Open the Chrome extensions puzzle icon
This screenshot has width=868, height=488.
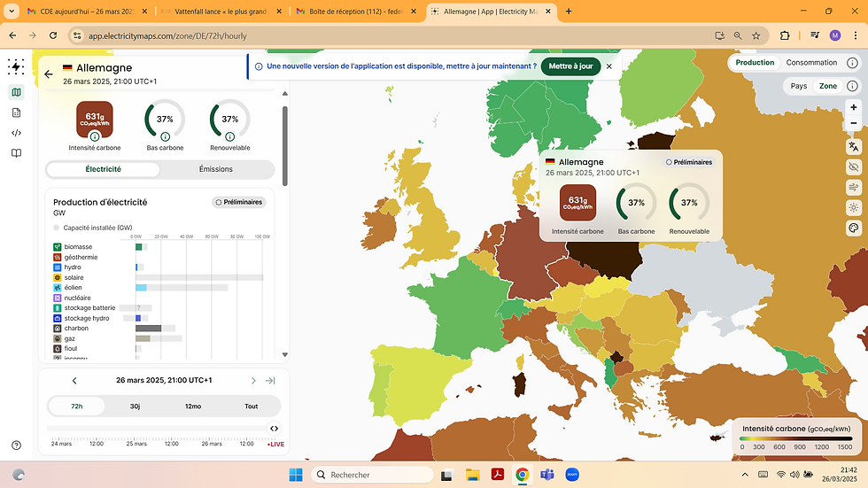pos(785,35)
